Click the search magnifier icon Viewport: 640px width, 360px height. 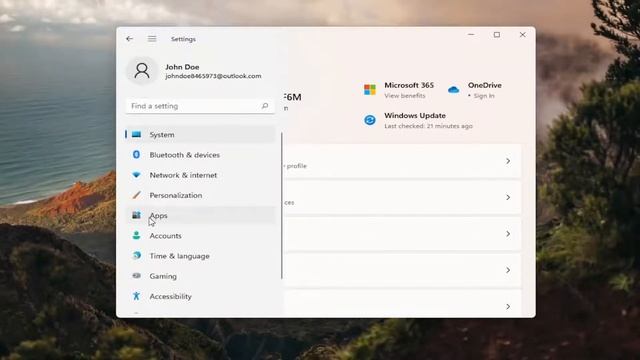coord(265,106)
